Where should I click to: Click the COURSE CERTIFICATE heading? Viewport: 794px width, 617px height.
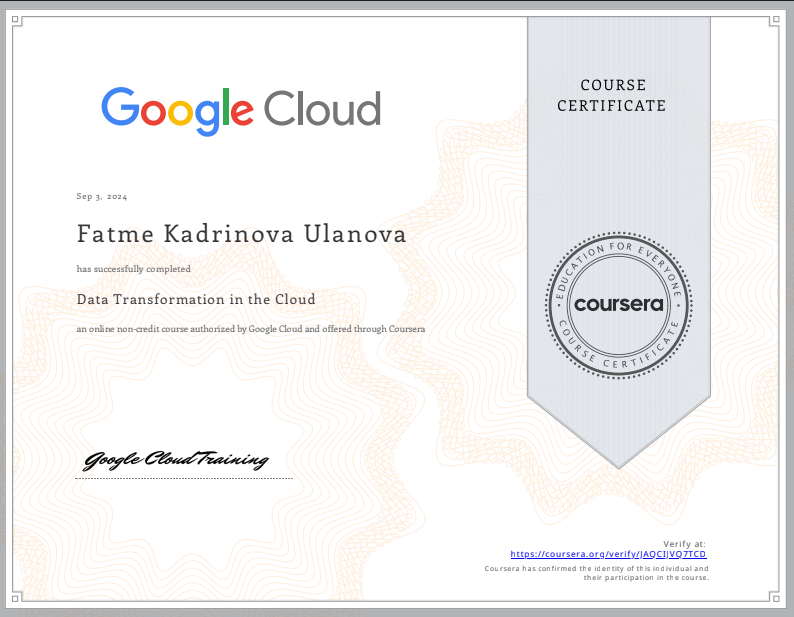[611, 95]
